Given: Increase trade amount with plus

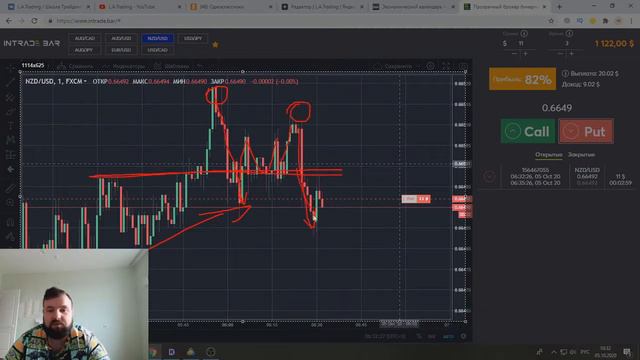Looking at the screenshot, I should [x=526, y=53].
